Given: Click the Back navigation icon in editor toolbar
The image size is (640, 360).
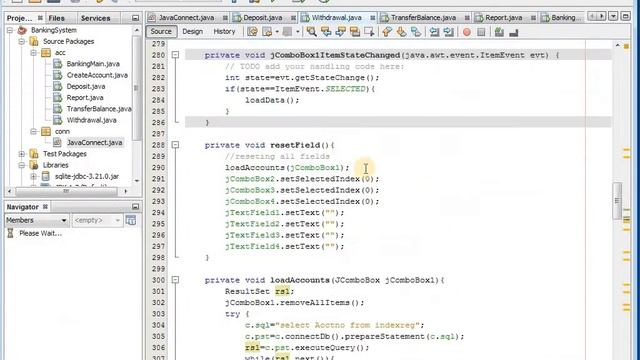Looking at the screenshot, I should click(x=267, y=32).
